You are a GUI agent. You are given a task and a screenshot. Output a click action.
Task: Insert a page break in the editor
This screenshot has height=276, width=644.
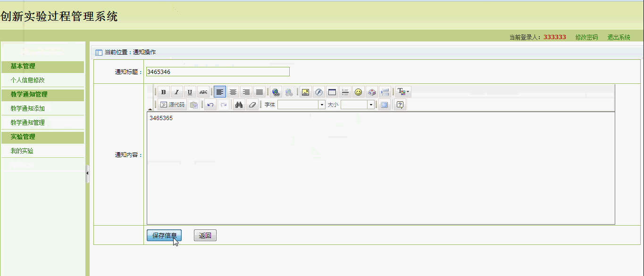point(385,92)
